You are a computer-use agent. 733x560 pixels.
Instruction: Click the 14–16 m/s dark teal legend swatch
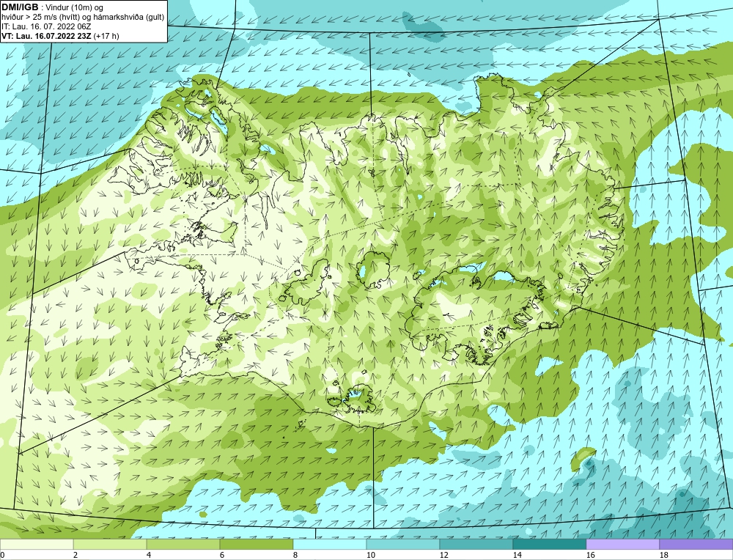point(550,545)
